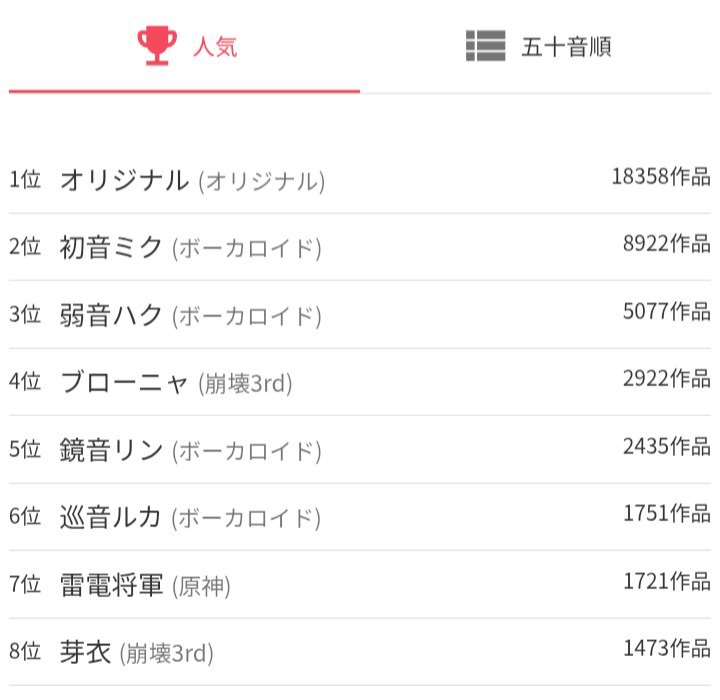Image resolution: width=720 pixels, height=700 pixels.
Task: Click the 1473作品 count for 芽衣
Action: [x=666, y=649]
